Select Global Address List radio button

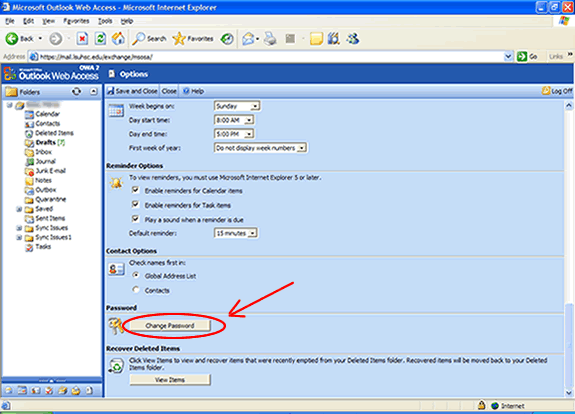point(136,275)
